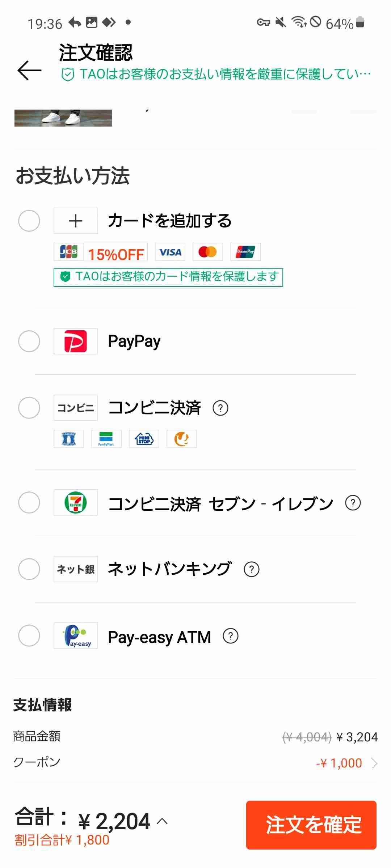Viewport: 391px width, 868px height.
Task: Open help icon for Pay-easy ATM
Action: point(230,636)
